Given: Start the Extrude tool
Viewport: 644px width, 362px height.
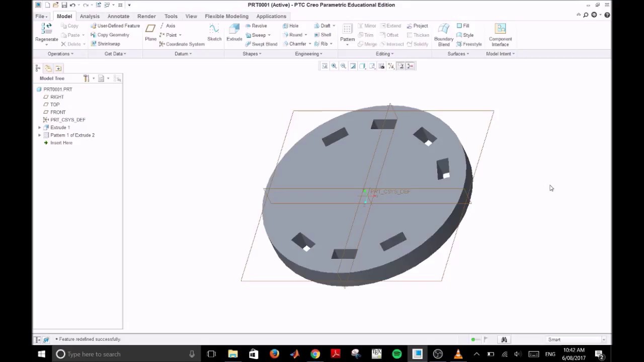Looking at the screenshot, I should (x=234, y=32).
